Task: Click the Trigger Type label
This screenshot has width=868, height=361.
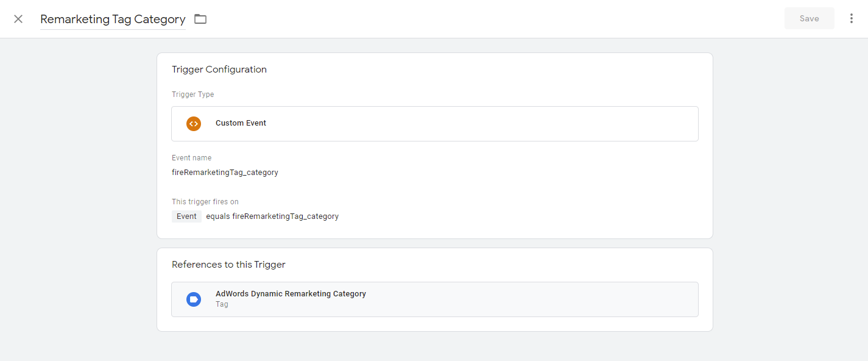Action: 192,95
